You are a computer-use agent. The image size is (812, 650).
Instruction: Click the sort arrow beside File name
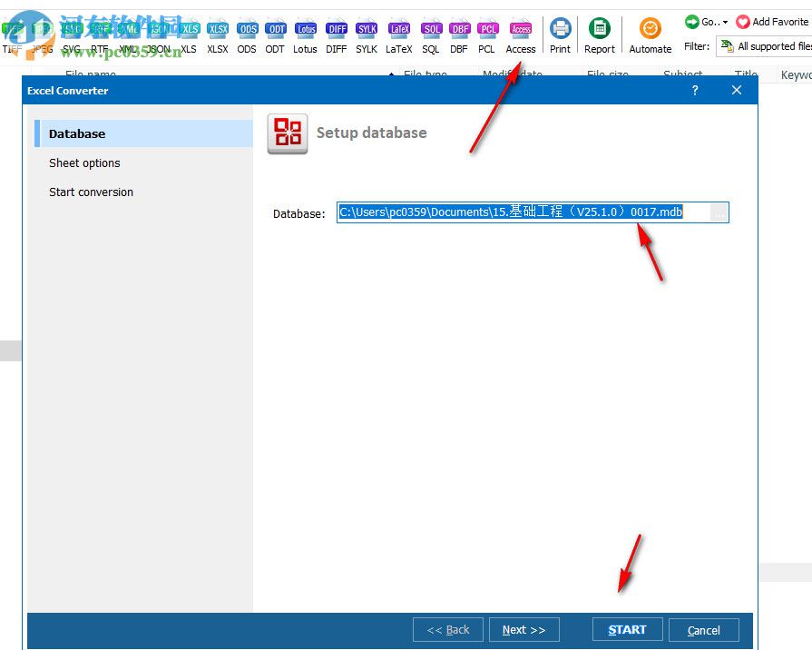(391, 76)
